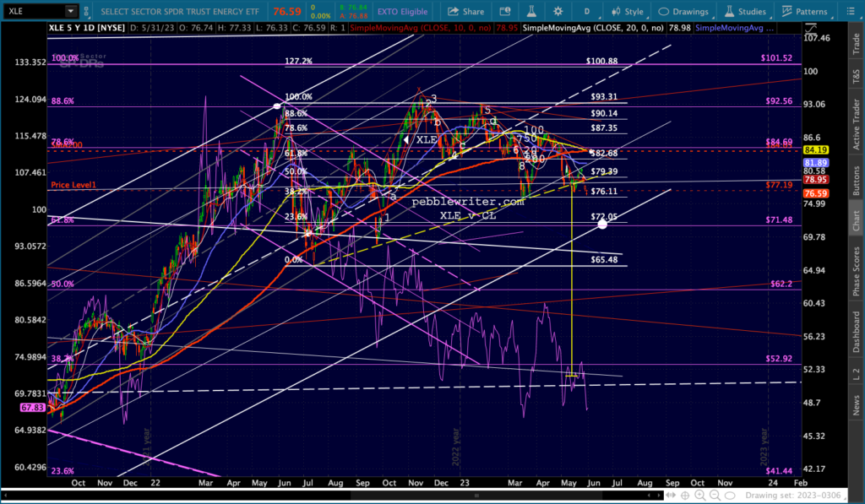Click the $41.44 pink price label
The image size is (865, 504).
tap(779, 471)
